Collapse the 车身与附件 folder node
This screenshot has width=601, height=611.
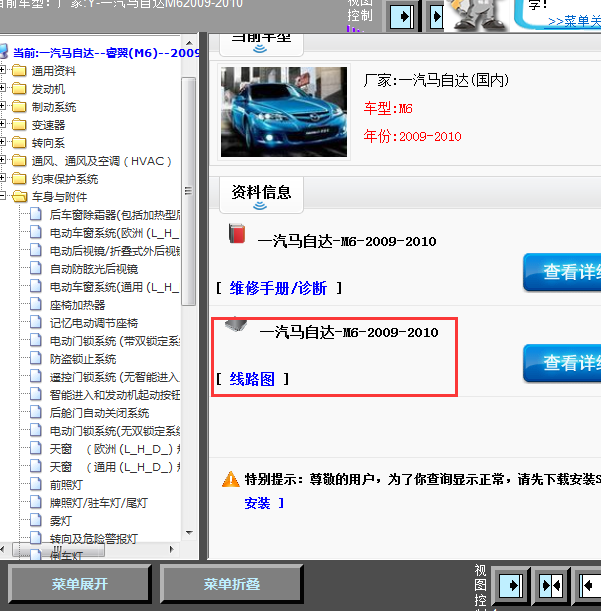tap(2, 196)
